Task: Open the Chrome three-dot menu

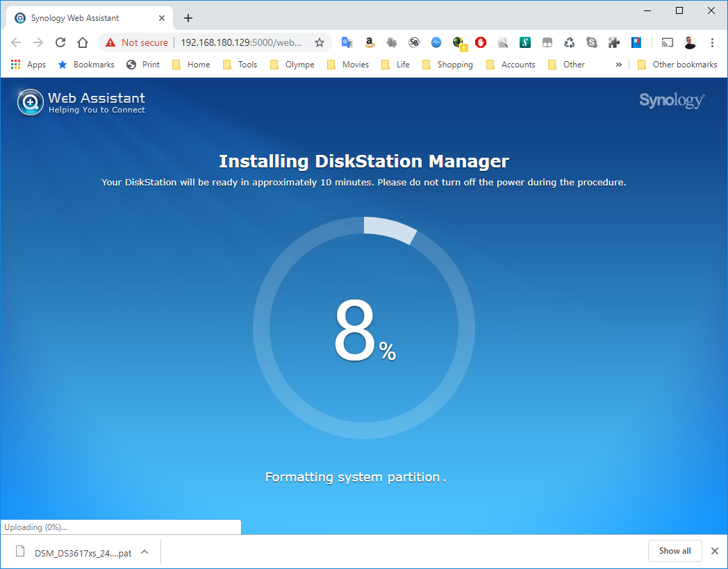Action: [x=712, y=43]
